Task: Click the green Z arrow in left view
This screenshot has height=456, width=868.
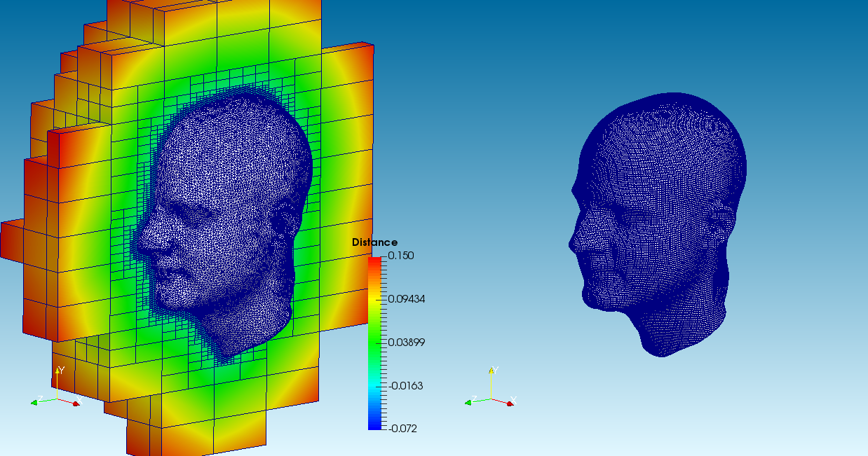Action: click(x=36, y=401)
